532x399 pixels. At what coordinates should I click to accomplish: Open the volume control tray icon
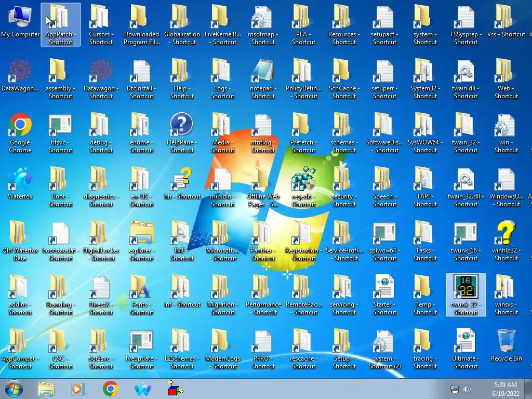(467, 389)
